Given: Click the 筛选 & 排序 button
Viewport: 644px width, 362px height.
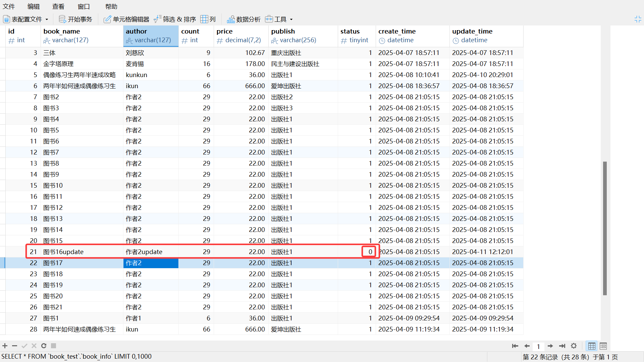Looking at the screenshot, I should pos(175,19).
